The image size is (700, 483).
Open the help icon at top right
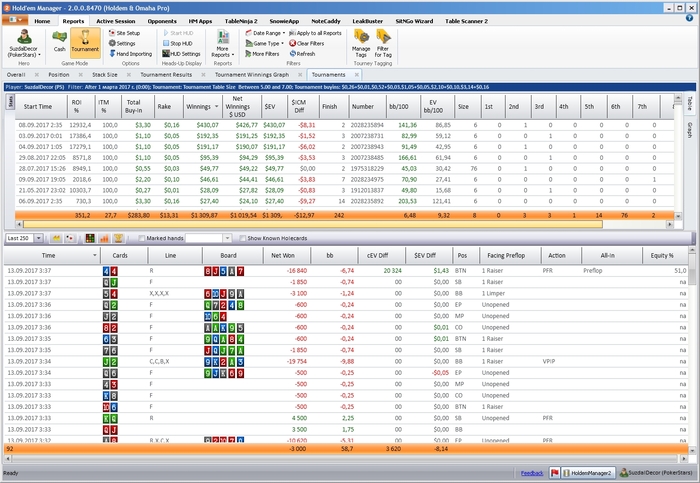tap(689, 18)
